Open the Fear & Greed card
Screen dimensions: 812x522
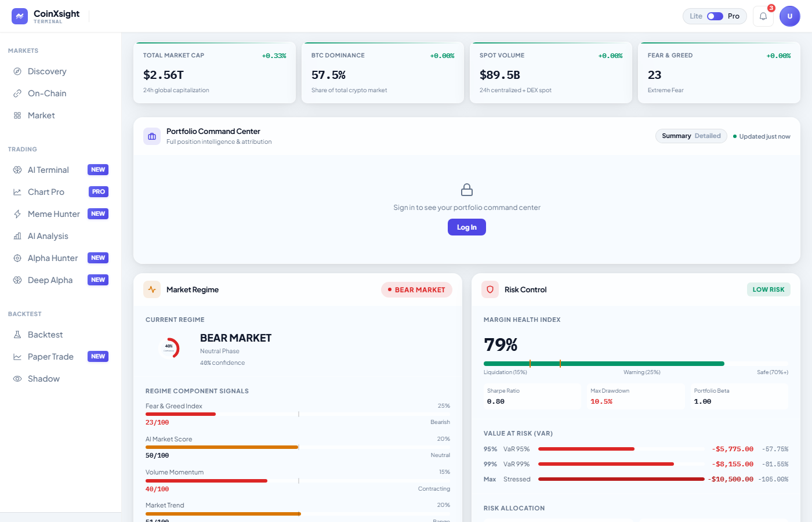point(719,72)
